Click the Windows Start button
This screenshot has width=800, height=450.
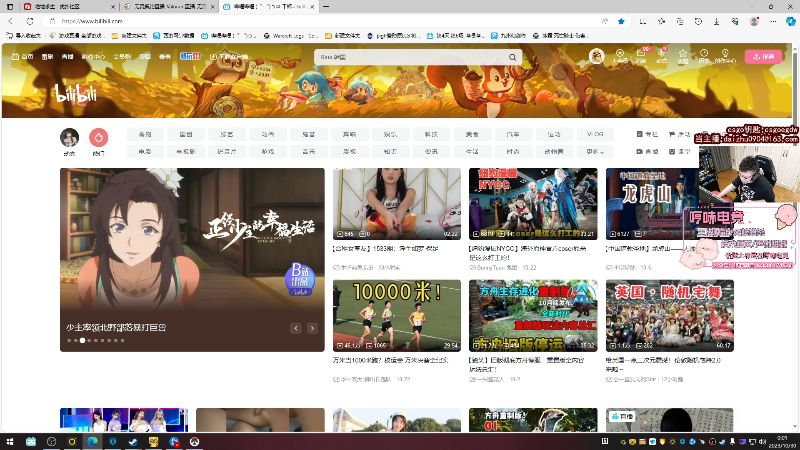coord(10,441)
